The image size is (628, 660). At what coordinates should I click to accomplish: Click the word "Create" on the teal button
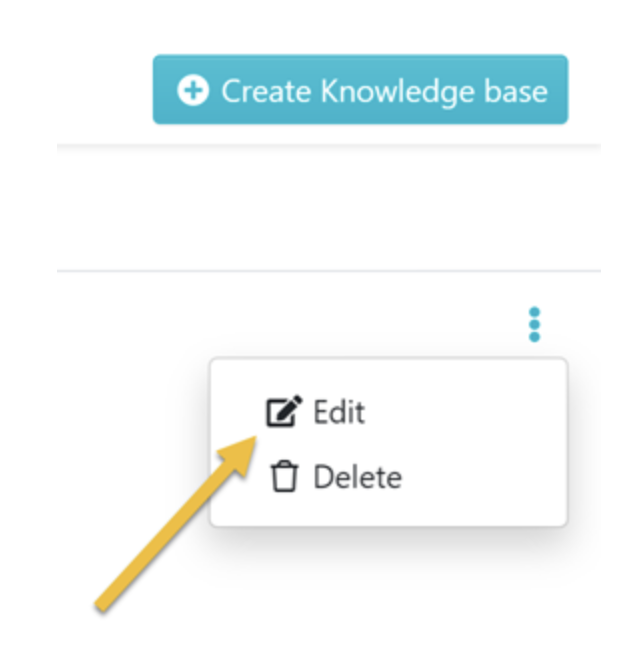tap(266, 91)
